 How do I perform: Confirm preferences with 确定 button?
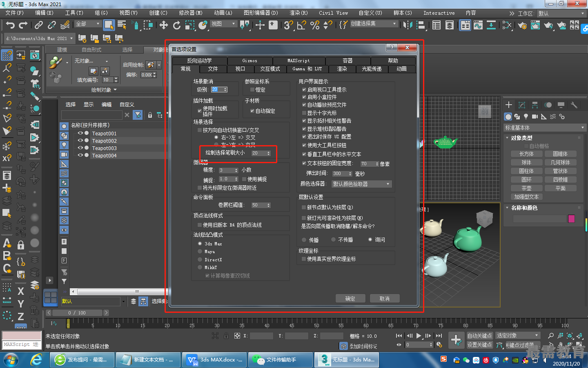click(x=350, y=298)
